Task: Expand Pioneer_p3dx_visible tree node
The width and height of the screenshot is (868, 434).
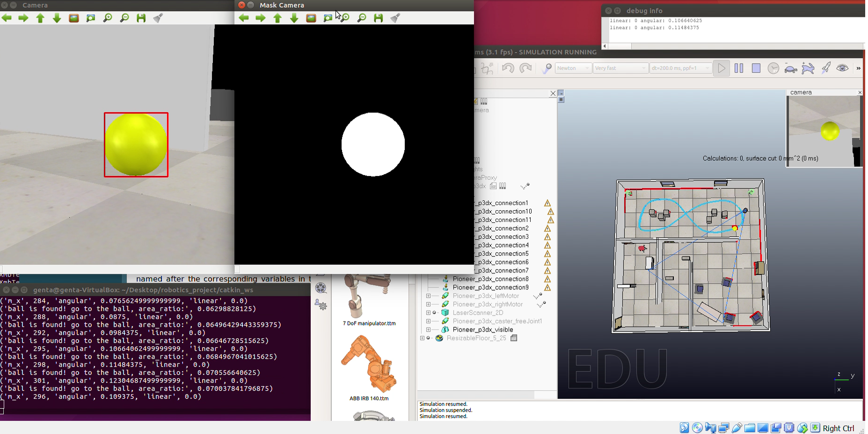Action: (428, 330)
